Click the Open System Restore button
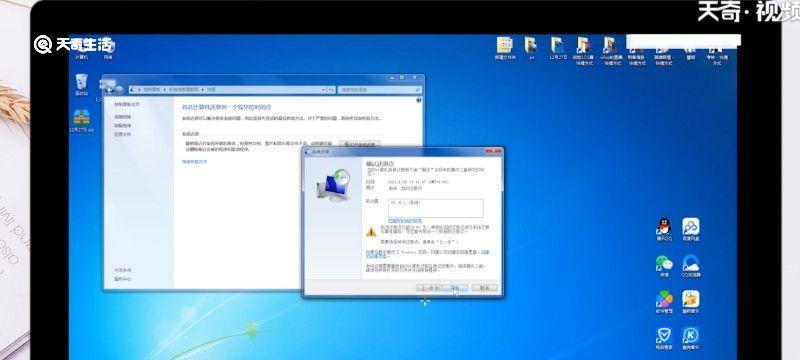Image resolution: width=800 pixels, height=360 pixels. click(x=360, y=144)
